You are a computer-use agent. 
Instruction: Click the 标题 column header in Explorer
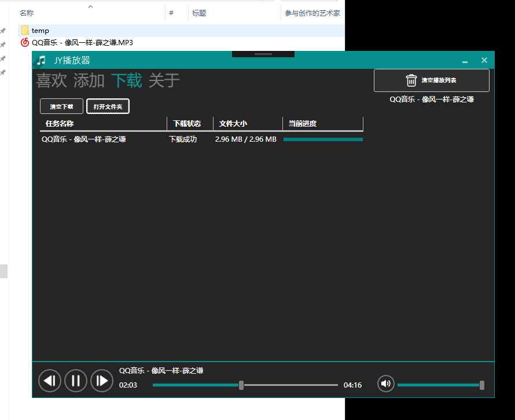click(x=199, y=13)
